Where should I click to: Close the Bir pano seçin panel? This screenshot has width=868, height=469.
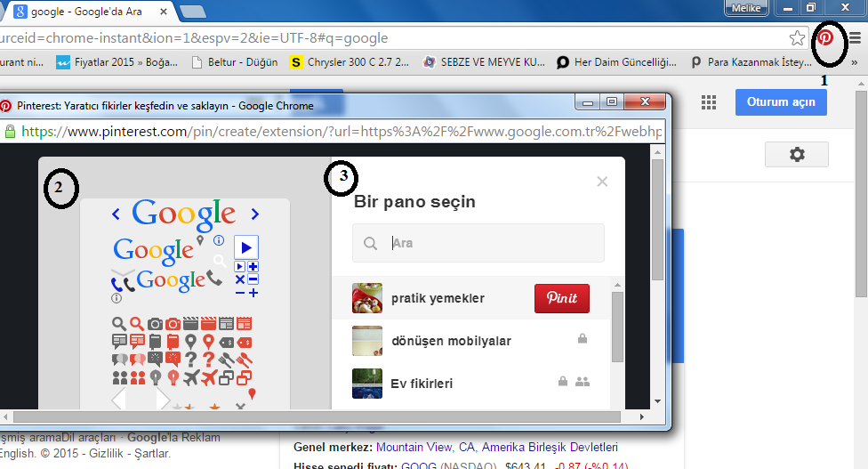coord(602,182)
